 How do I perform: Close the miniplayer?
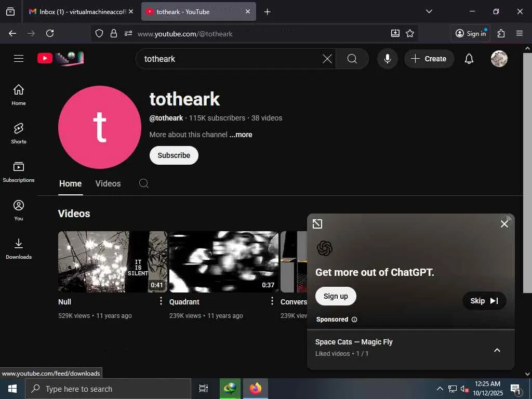click(x=504, y=223)
